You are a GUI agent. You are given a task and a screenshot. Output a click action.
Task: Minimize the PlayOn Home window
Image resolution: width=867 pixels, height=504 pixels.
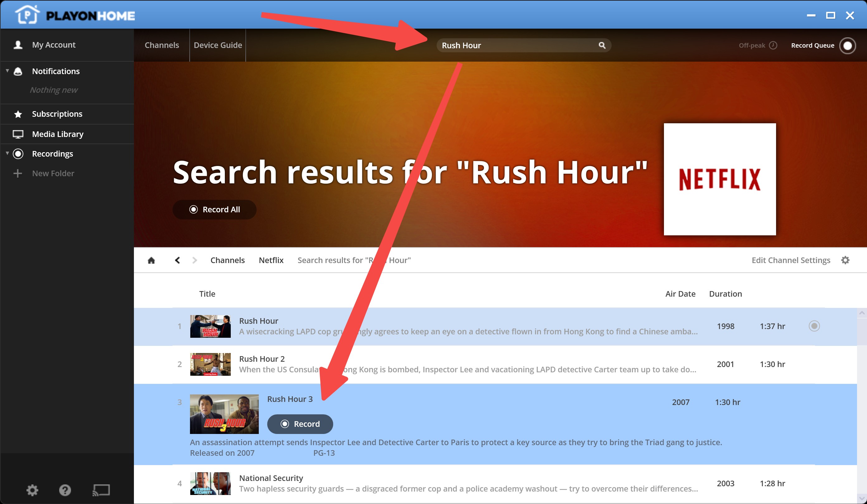coord(811,16)
